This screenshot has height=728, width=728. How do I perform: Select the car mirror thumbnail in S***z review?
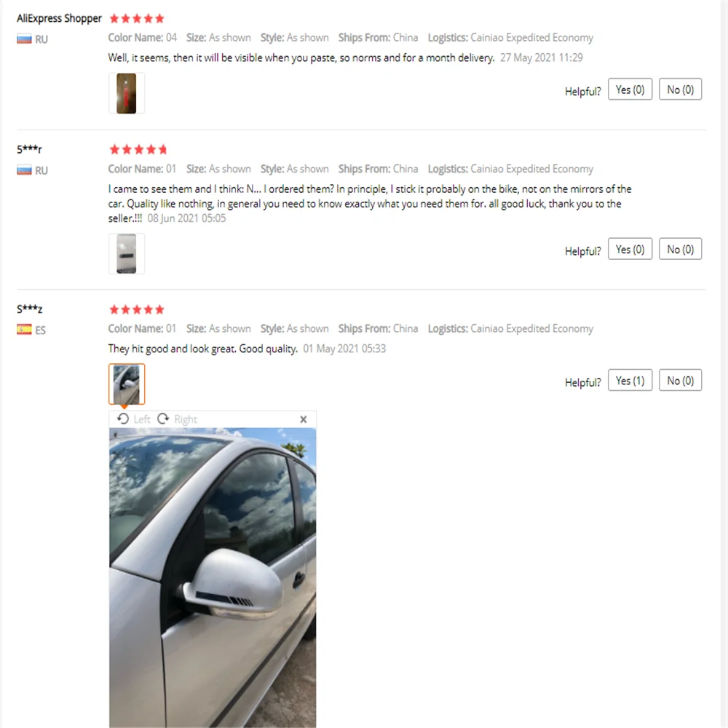(126, 384)
